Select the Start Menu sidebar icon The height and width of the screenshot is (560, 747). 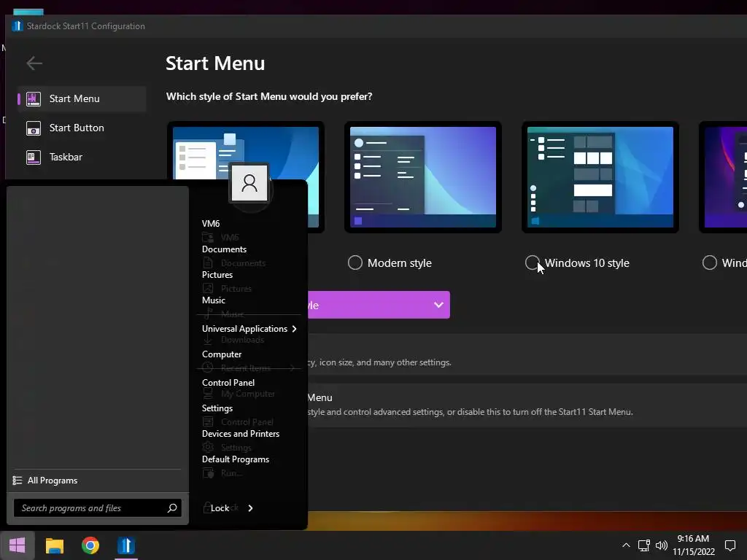point(34,99)
